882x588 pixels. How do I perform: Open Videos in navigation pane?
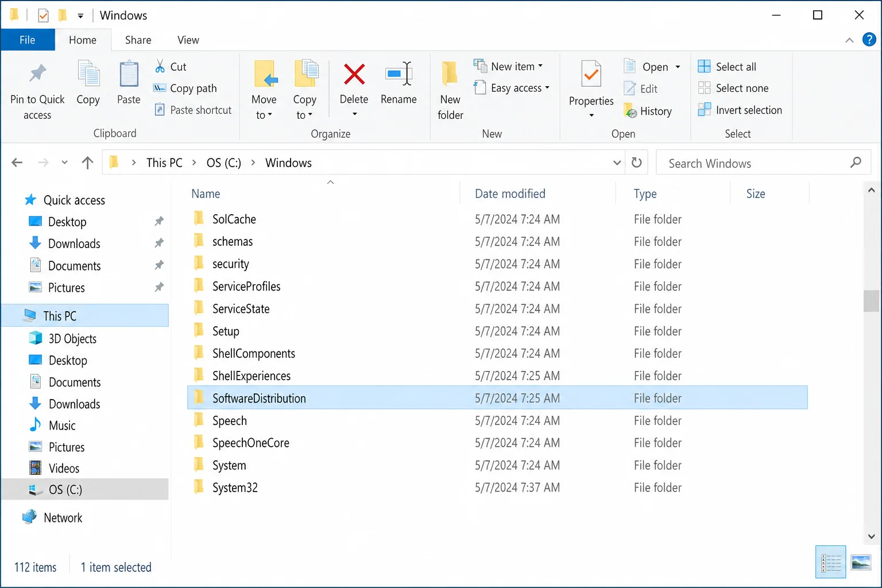[64, 468]
